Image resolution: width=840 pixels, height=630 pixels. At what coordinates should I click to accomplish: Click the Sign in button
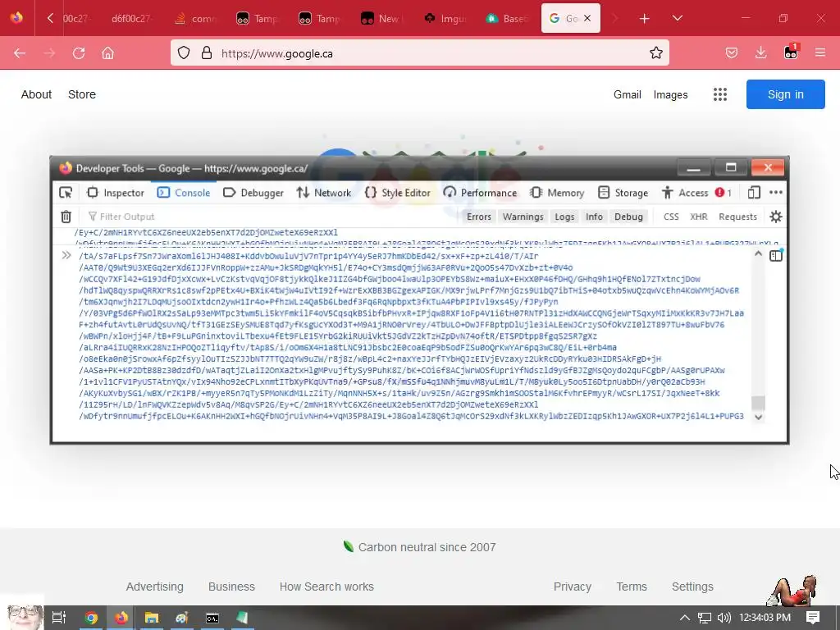(785, 94)
